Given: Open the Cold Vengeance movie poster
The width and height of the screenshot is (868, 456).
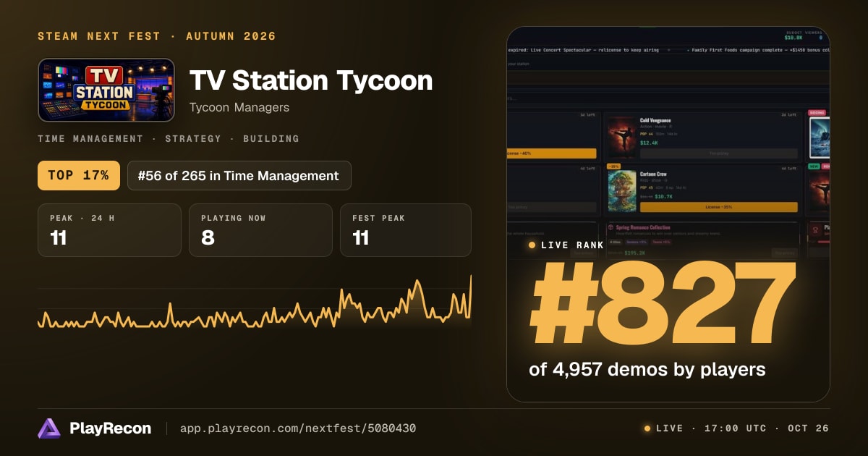Looking at the screenshot, I should [621, 138].
